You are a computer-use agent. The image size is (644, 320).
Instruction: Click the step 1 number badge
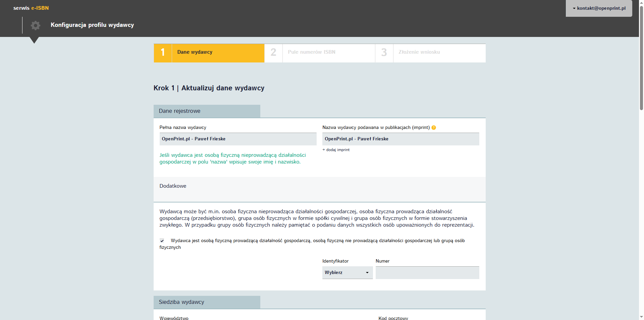tap(163, 52)
